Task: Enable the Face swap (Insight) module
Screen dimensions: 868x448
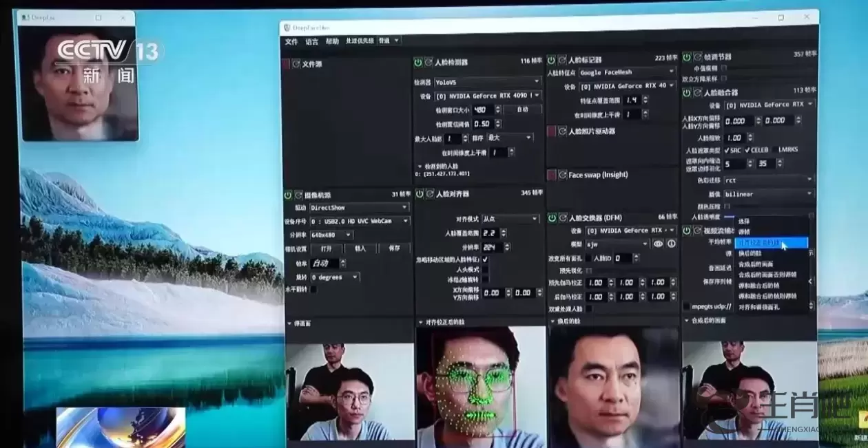Action: click(552, 175)
